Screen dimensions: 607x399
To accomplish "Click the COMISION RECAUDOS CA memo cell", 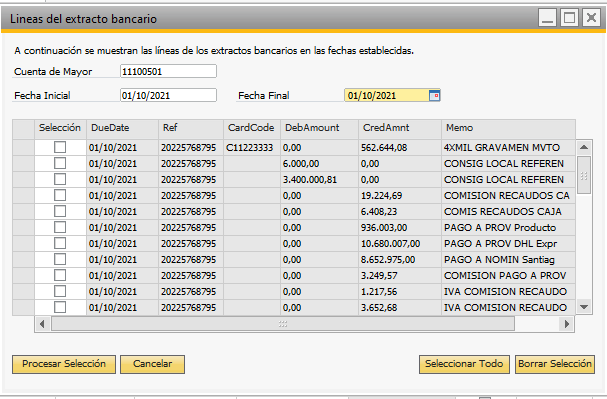I will [x=508, y=195].
